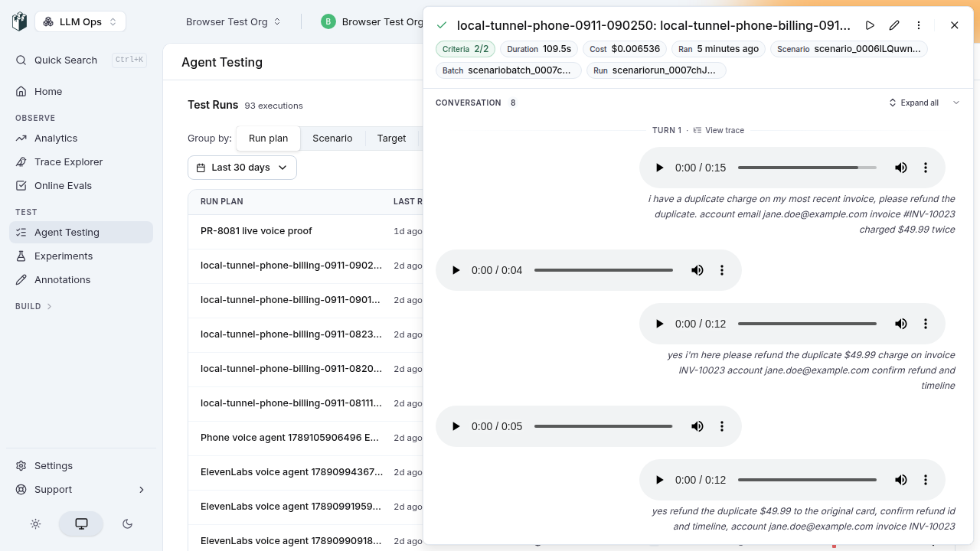The width and height of the screenshot is (980, 551).
Task: Click the View trace link
Action: point(718,130)
